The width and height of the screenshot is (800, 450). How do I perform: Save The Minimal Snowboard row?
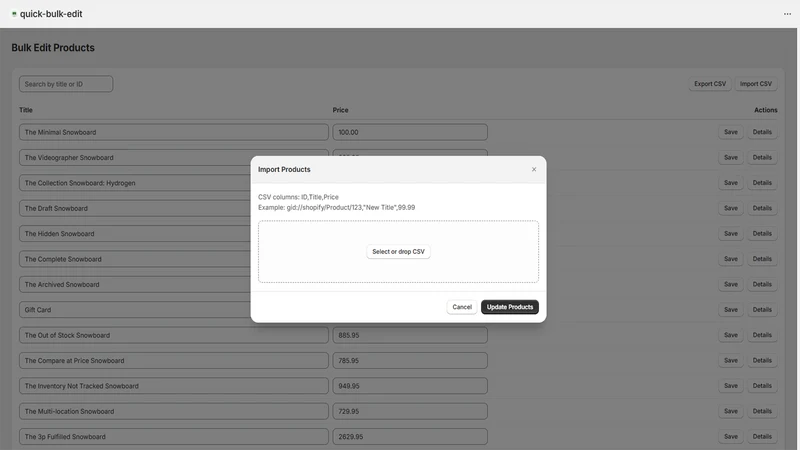pyautogui.click(x=731, y=132)
